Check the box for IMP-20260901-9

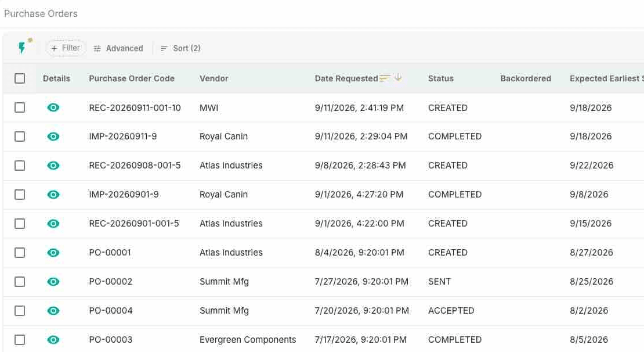click(x=20, y=195)
